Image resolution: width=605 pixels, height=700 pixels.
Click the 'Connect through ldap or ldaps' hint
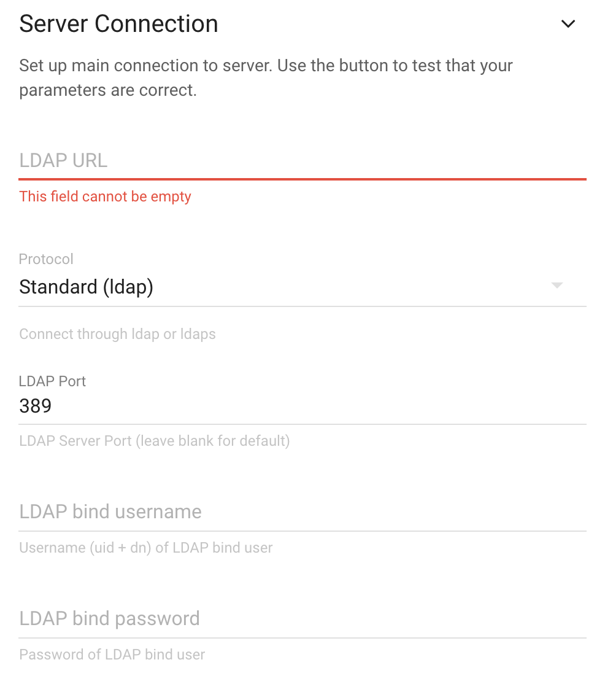coord(117,334)
